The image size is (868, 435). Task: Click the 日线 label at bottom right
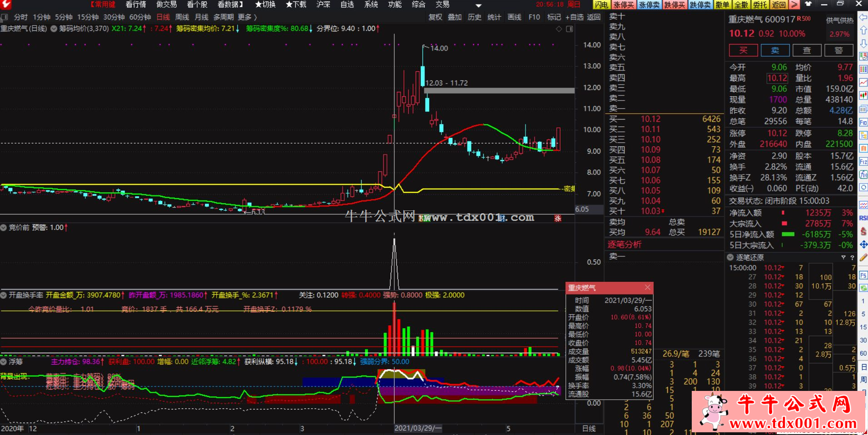click(x=589, y=429)
